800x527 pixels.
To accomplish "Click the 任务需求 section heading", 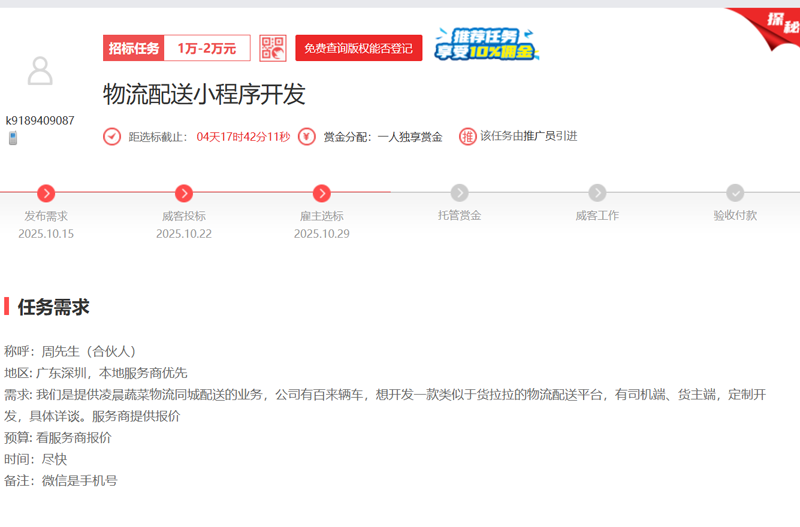I will [x=54, y=307].
